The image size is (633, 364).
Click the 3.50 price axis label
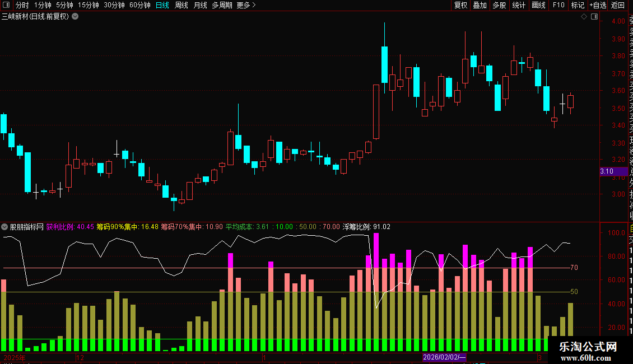tap(618, 109)
